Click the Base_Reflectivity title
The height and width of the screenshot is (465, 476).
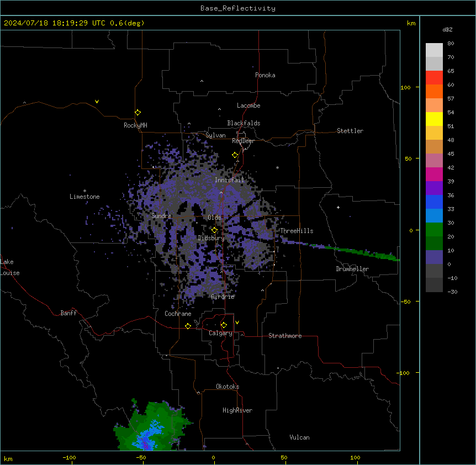pos(238,8)
